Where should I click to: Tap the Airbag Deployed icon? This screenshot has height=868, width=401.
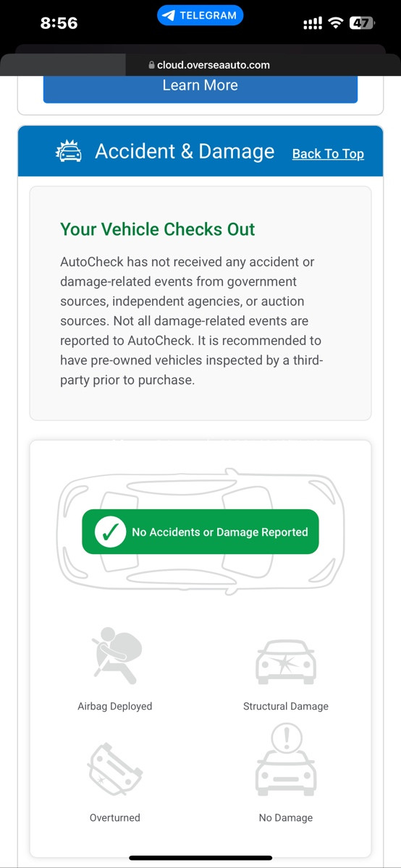(116, 655)
